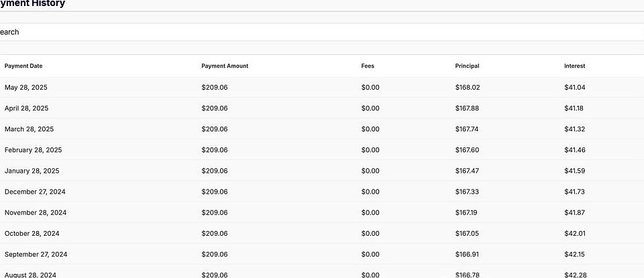
Task: Click the Search input field
Action: [322, 32]
